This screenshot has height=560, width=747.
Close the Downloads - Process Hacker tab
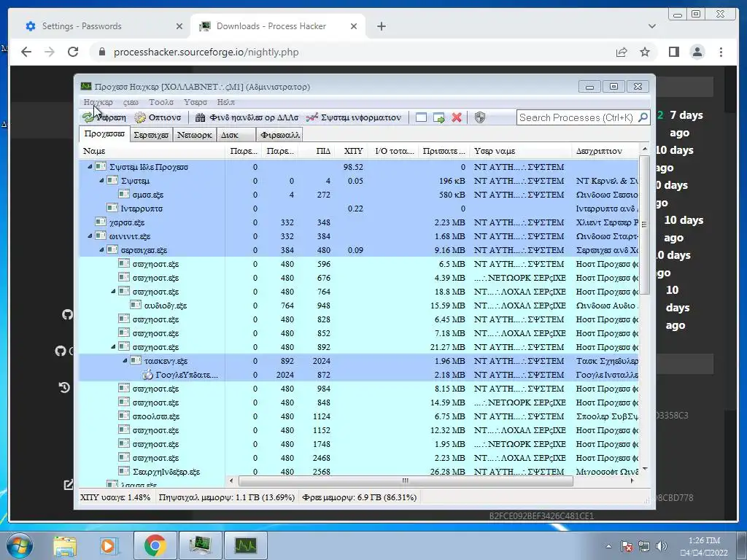[354, 26]
